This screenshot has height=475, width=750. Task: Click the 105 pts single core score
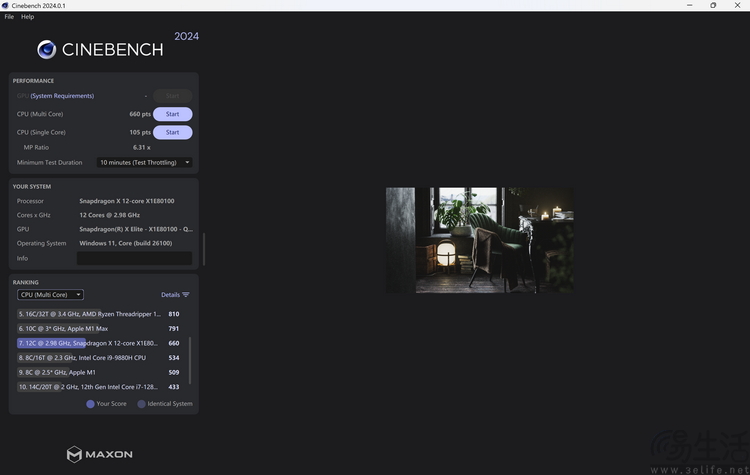coord(140,133)
